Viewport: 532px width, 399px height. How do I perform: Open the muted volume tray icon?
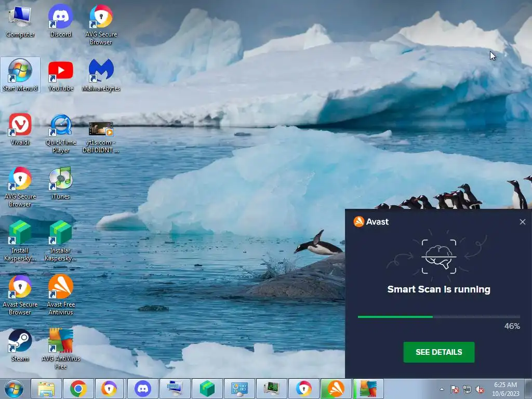pos(480,389)
